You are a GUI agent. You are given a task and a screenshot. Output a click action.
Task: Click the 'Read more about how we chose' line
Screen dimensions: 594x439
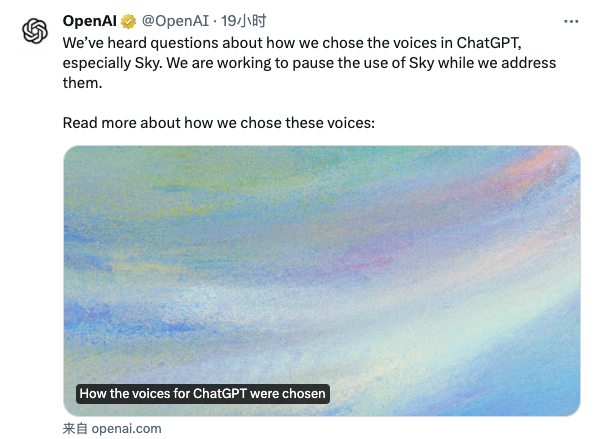[x=219, y=123]
